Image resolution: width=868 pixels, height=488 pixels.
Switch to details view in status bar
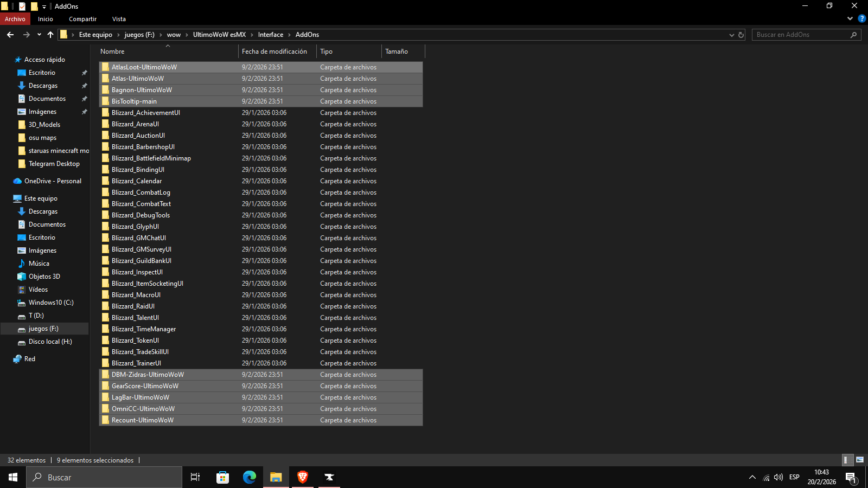pyautogui.click(x=846, y=460)
